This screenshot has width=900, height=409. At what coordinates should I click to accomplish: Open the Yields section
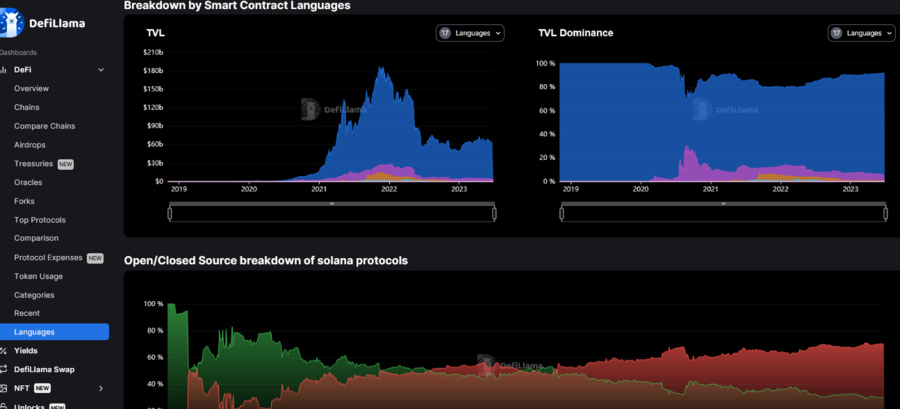coord(26,350)
